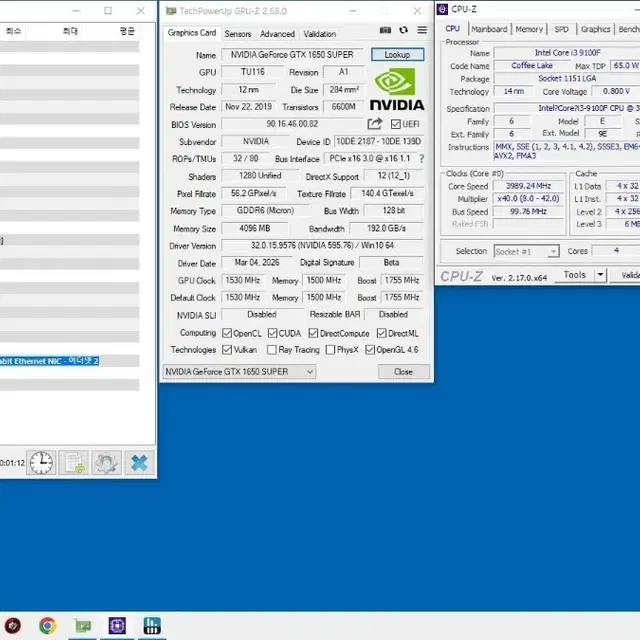This screenshot has height=640, width=640.
Task: Switch to the Sensors tab
Action: (x=238, y=34)
